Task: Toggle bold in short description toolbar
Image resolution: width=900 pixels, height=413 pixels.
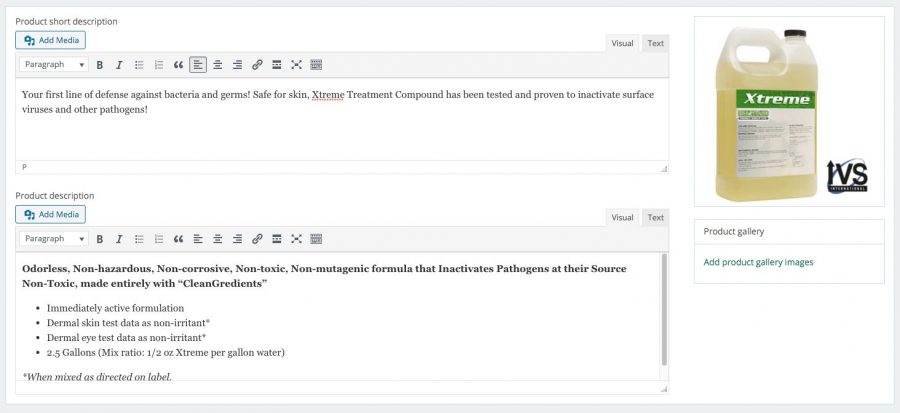Action: [x=100, y=65]
